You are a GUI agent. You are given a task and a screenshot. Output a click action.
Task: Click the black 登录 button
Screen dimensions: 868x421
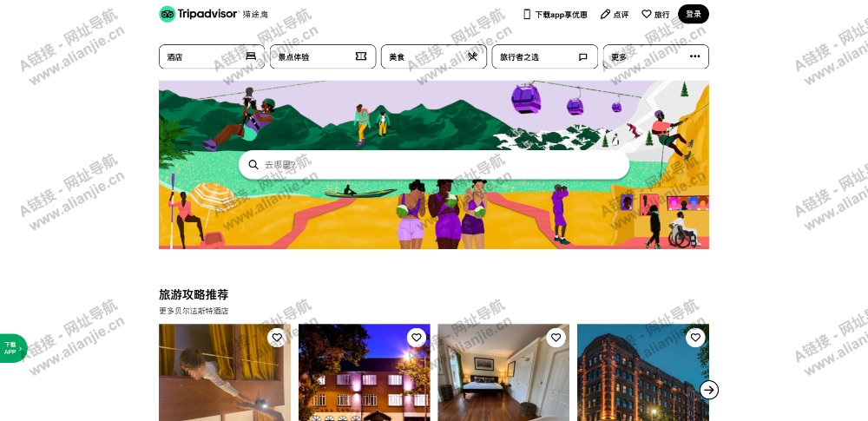point(694,15)
